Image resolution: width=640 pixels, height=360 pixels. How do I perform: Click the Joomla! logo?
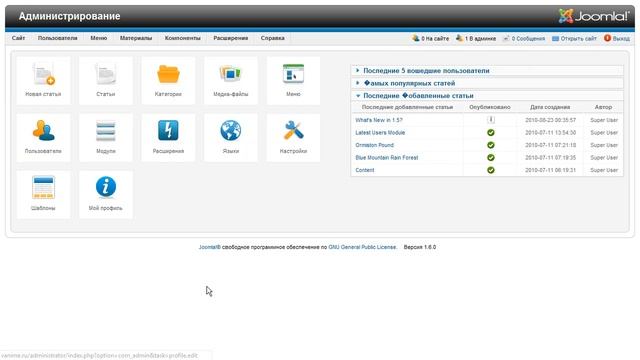594,16
